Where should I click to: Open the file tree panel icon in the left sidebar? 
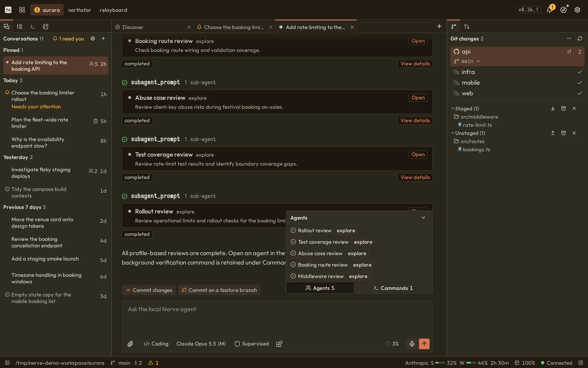(x=20, y=27)
